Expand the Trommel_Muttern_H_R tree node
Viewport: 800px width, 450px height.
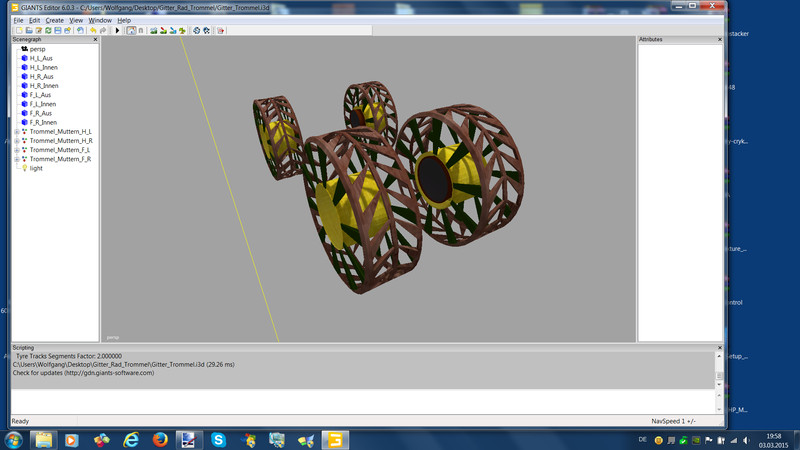click(x=17, y=141)
